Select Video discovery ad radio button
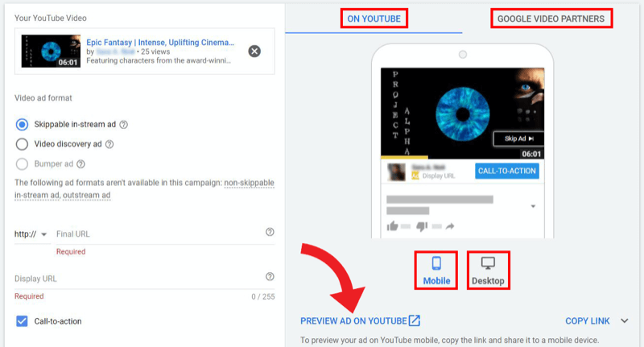The width and height of the screenshot is (644, 347). point(22,144)
